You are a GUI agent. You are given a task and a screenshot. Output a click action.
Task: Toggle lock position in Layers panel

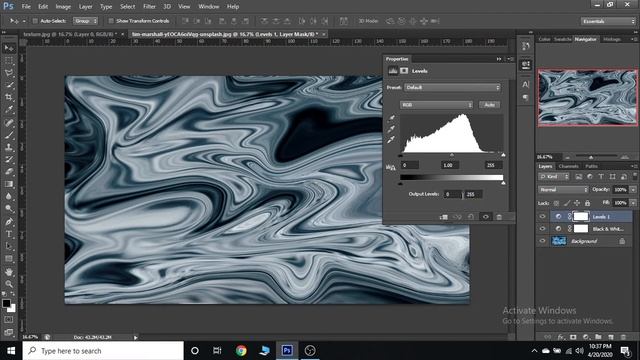click(577, 203)
